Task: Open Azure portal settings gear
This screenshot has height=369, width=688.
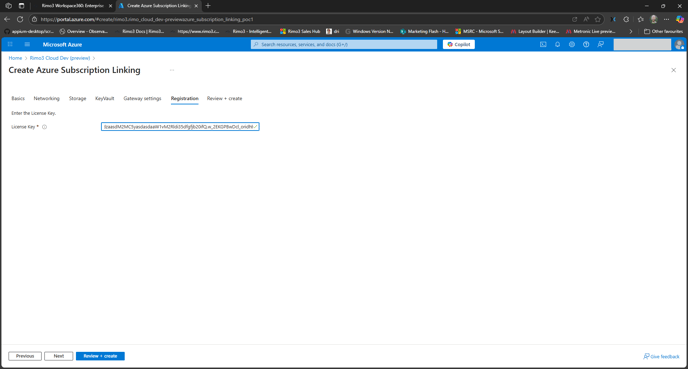Action: pos(572,44)
